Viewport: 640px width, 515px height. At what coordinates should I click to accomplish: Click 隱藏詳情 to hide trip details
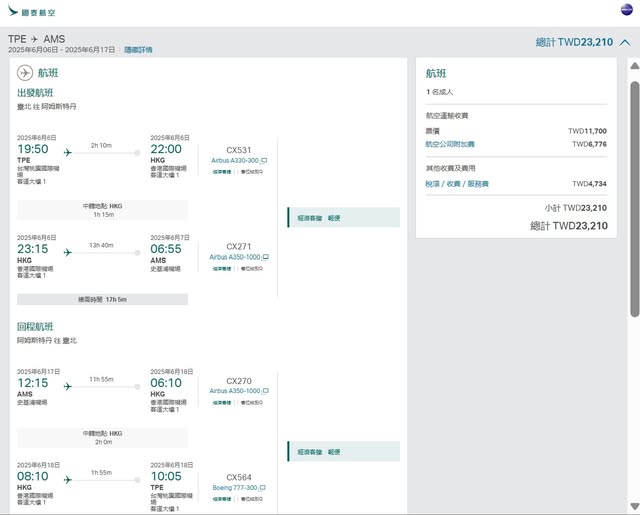coord(138,49)
